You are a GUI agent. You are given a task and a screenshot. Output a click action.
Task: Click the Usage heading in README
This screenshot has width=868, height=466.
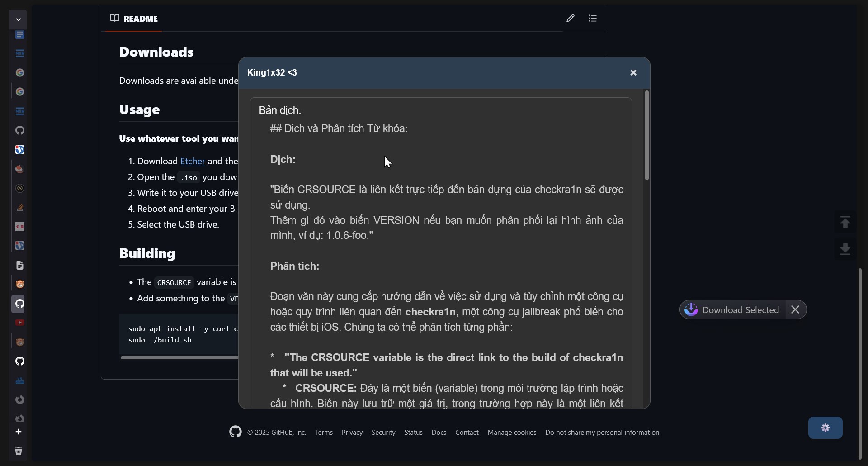[x=139, y=109]
